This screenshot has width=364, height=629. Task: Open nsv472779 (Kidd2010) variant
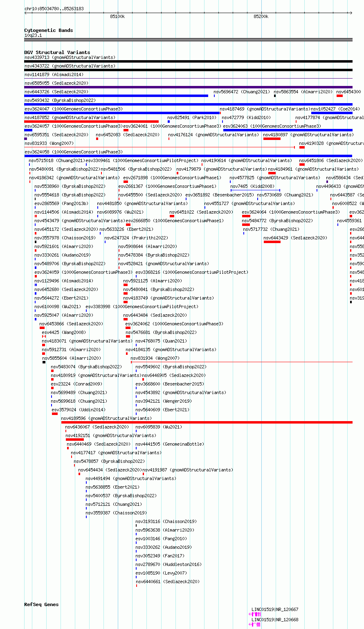[247, 118]
